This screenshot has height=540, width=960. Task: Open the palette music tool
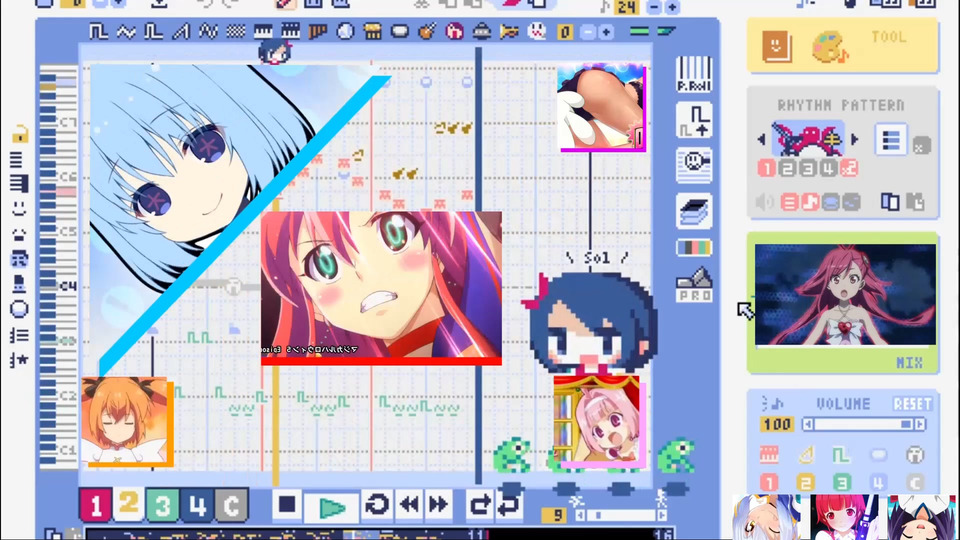point(830,47)
